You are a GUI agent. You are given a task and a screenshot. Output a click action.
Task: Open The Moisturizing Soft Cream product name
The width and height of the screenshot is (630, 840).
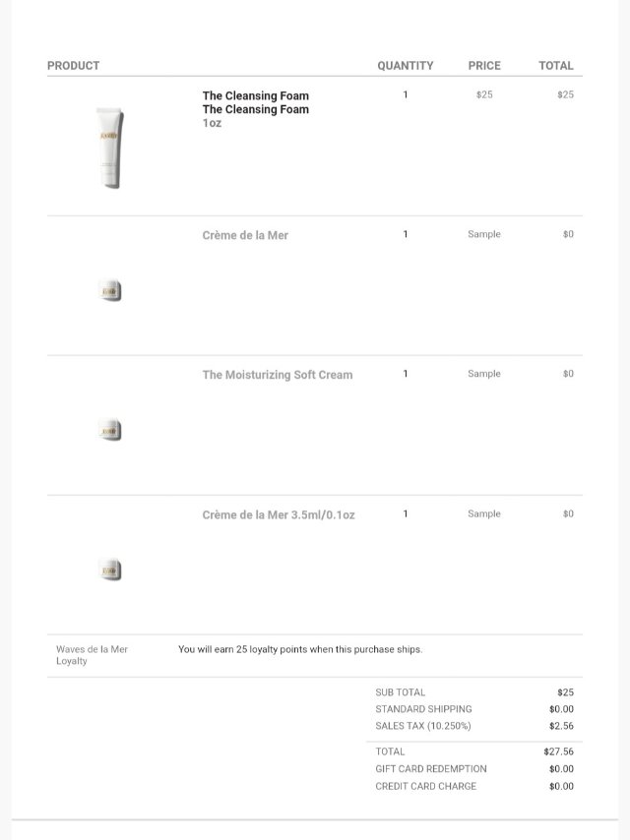(x=277, y=375)
